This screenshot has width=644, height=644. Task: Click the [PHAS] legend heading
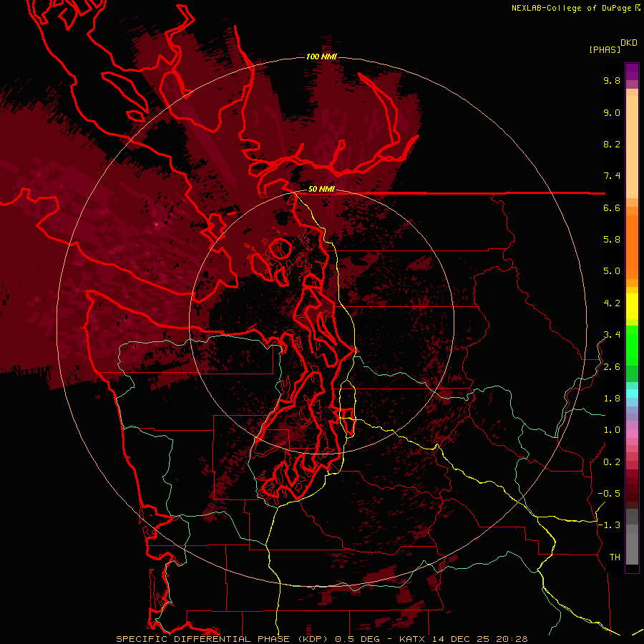[x=605, y=49]
